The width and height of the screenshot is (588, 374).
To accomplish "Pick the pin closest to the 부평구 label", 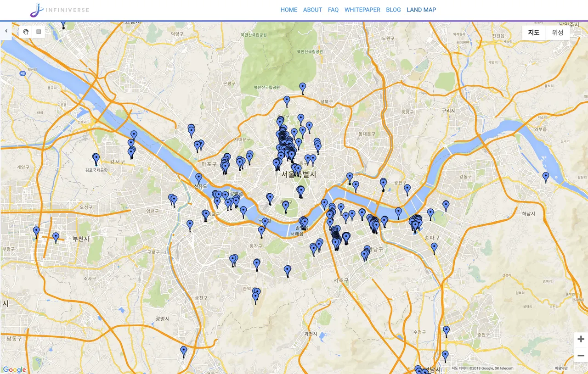I will coord(36,232).
